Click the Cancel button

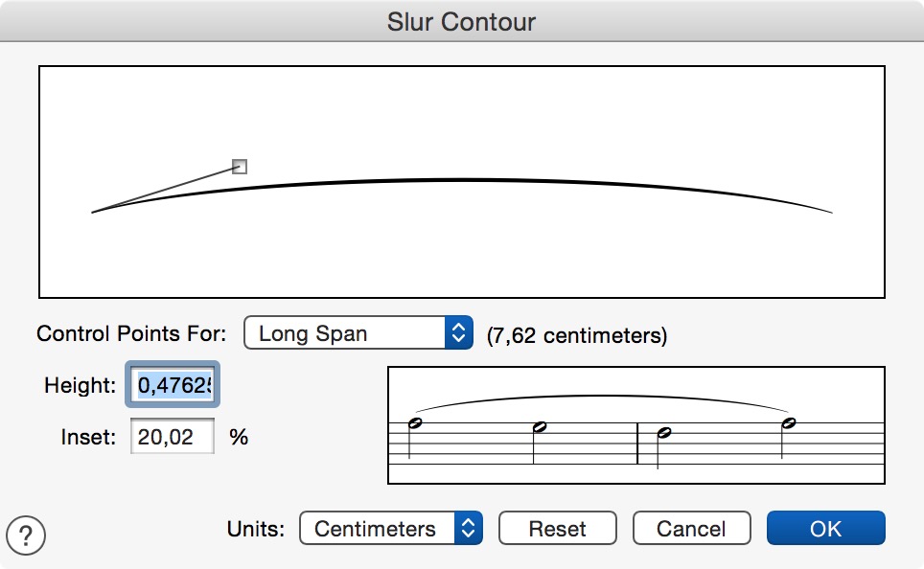pos(691,529)
